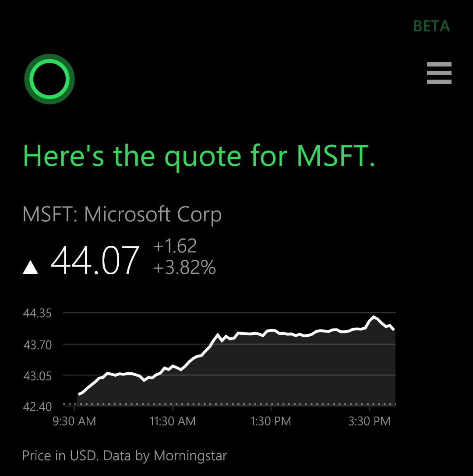
Task: Select the 11:30 AM time marker
Action: click(173, 421)
